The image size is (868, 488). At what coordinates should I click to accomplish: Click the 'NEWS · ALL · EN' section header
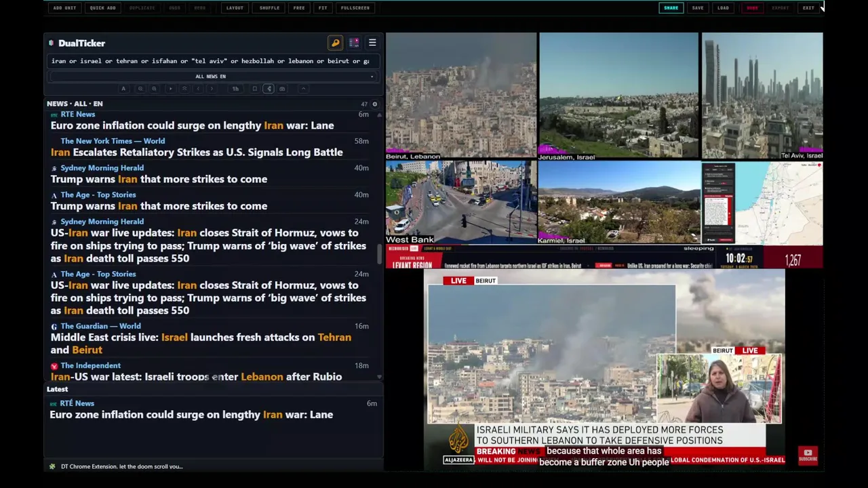tap(75, 104)
